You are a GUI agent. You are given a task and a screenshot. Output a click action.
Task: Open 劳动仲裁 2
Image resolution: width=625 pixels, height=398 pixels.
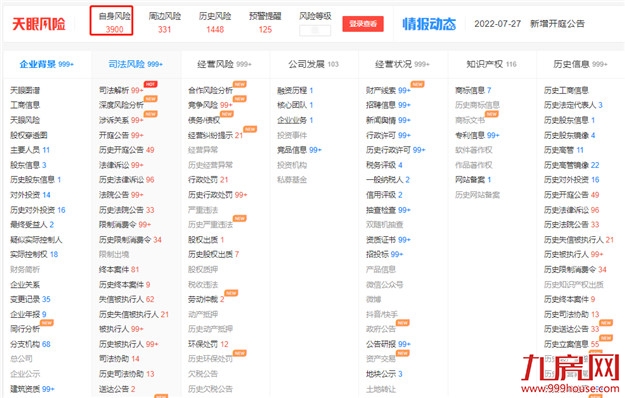click(x=206, y=299)
